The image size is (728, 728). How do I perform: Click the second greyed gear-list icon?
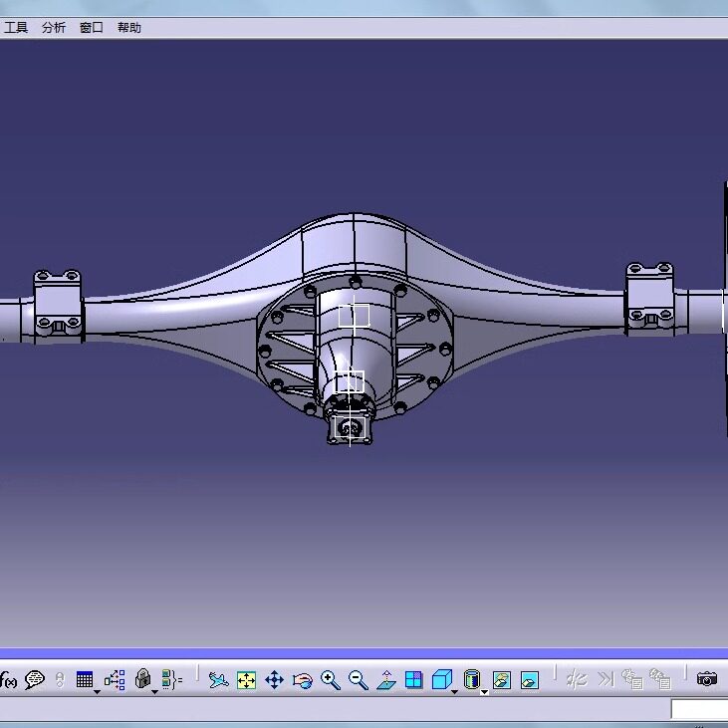tap(660, 679)
